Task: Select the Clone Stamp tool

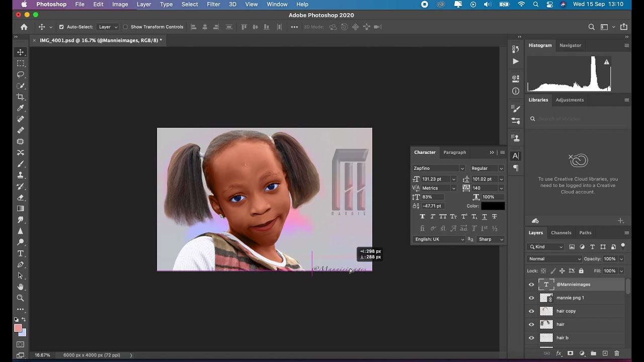Action: pyautogui.click(x=21, y=175)
